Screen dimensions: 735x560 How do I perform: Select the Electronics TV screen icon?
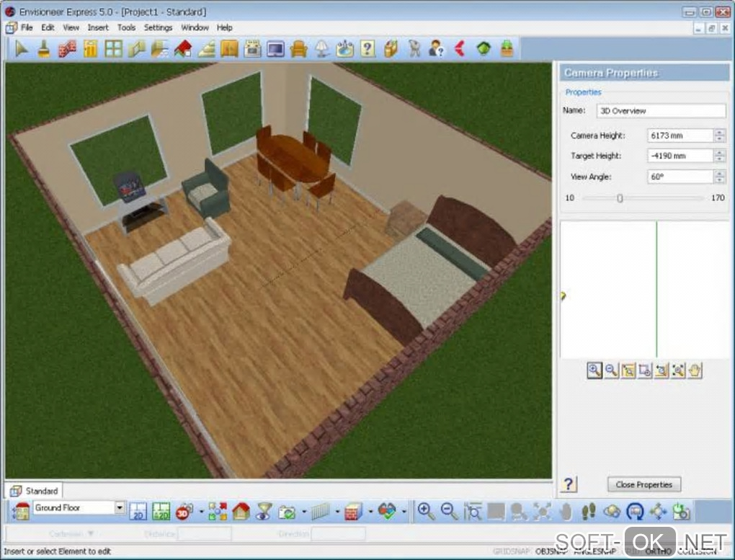[275, 48]
